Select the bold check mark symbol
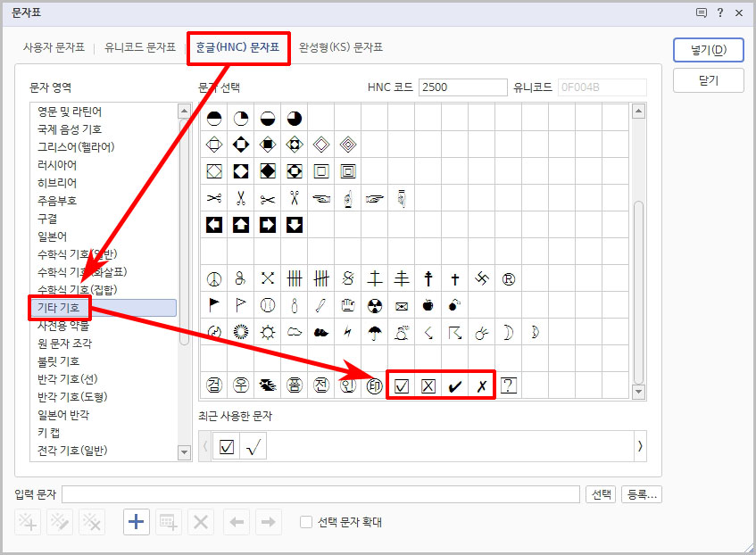 454,385
